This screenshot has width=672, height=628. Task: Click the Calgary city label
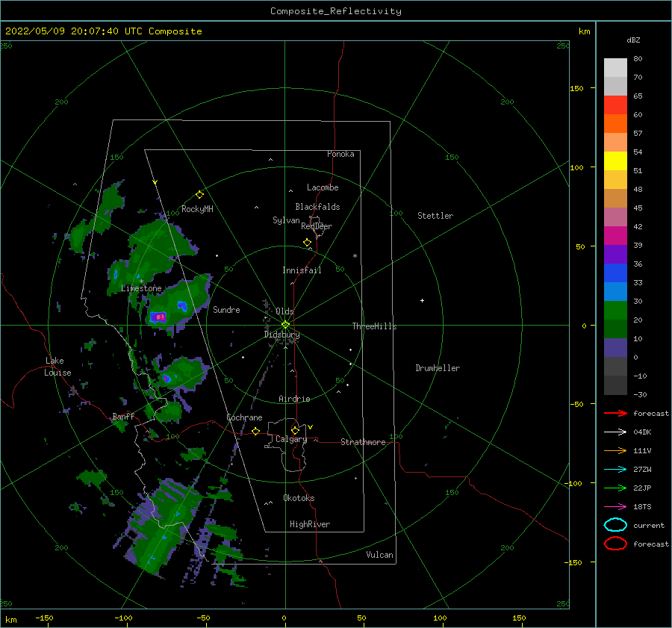point(291,439)
